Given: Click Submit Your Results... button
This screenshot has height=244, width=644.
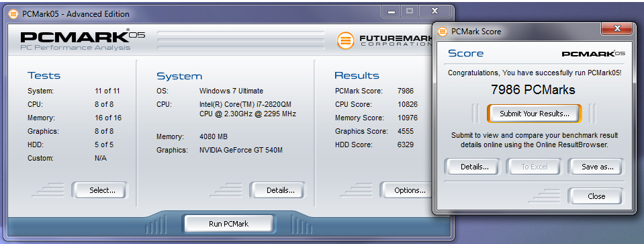Looking at the screenshot, I should [x=535, y=114].
